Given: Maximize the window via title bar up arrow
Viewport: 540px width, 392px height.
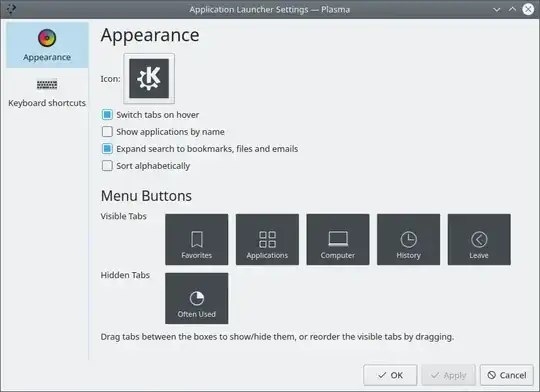Looking at the screenshot, I should [x=512, y=9].
